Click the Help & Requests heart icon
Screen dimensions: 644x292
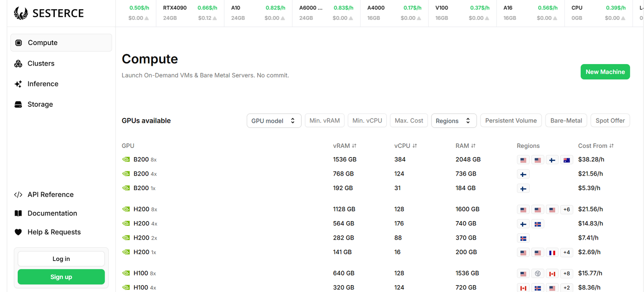point(18,232)
